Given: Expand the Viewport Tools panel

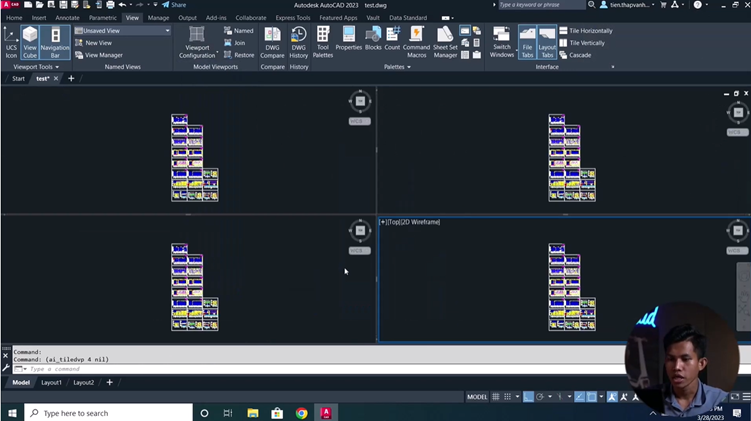Looking at the screenshot, I should point(36,67).
